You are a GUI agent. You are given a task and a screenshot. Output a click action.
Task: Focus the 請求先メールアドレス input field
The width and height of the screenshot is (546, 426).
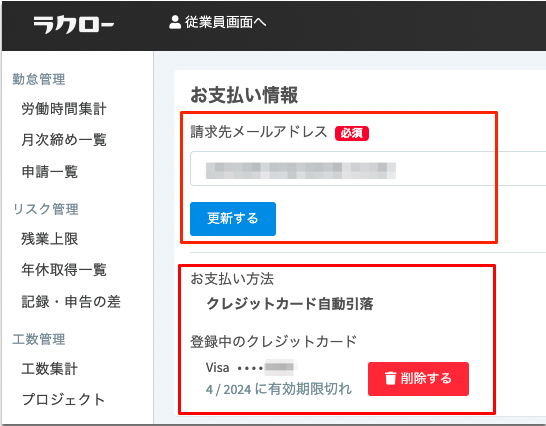tap(368, 169)
